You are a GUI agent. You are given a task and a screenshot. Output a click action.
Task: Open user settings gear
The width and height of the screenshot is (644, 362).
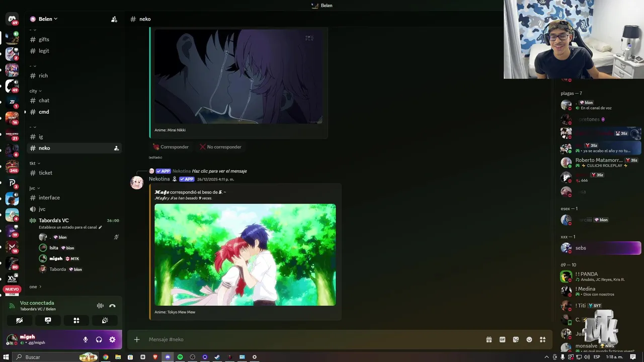(112, 339)
